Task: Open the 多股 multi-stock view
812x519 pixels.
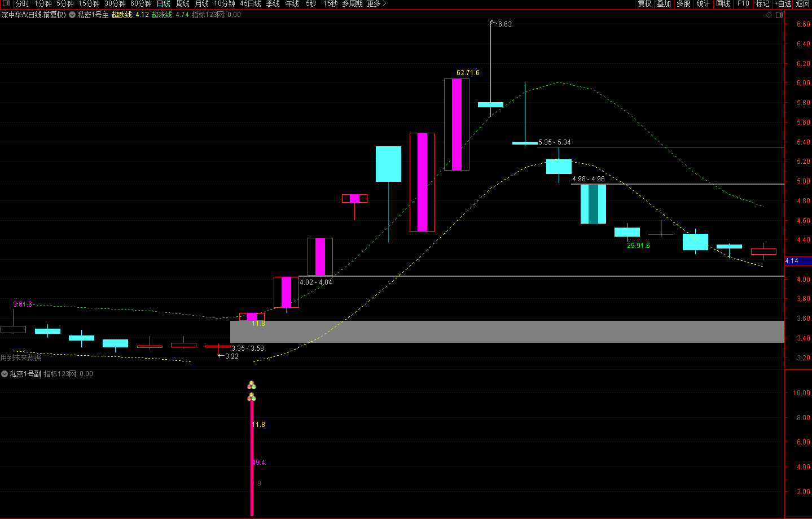Action: 683,3
